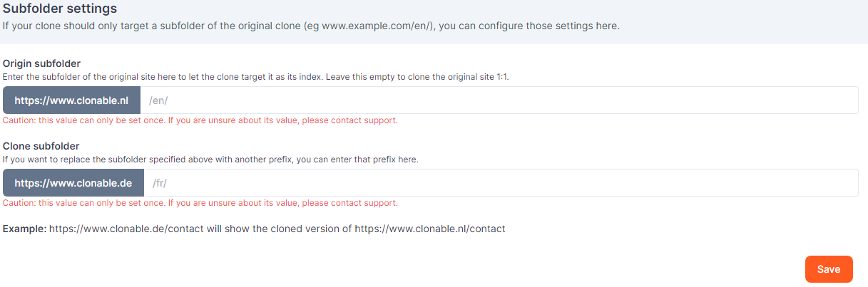Click the Origin subfolder helper description text

tap(255, 76)
